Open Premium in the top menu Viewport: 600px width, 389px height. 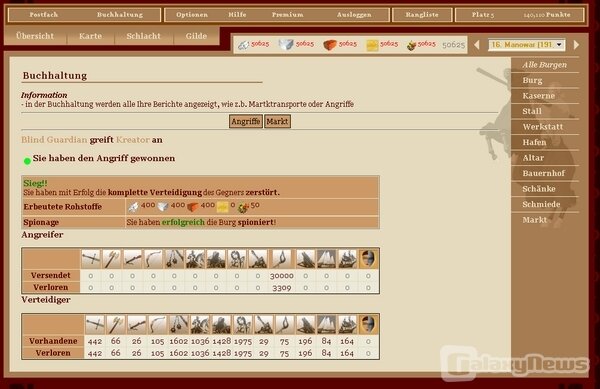(288, 15)
